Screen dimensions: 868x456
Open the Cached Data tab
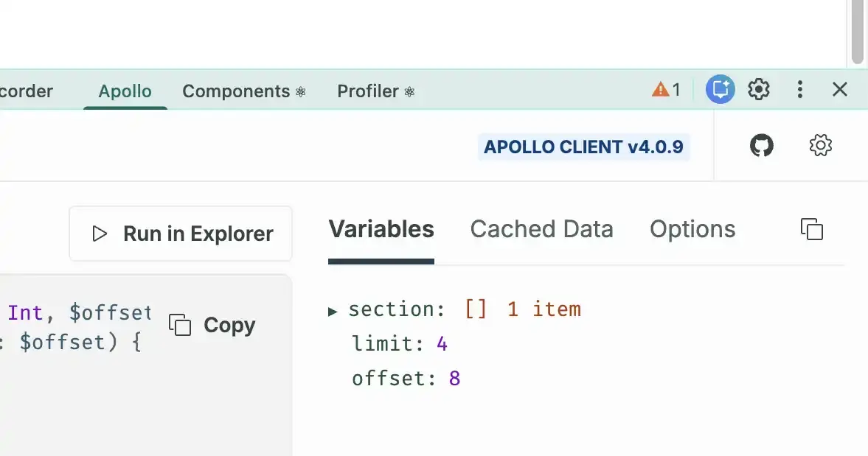pyautogui.click(x=541, y=229)
